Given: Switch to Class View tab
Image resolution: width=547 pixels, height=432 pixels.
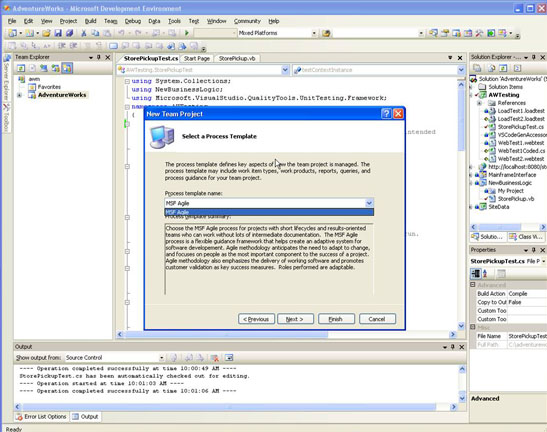Looking at the screenshot, I should tap(526, 237).
